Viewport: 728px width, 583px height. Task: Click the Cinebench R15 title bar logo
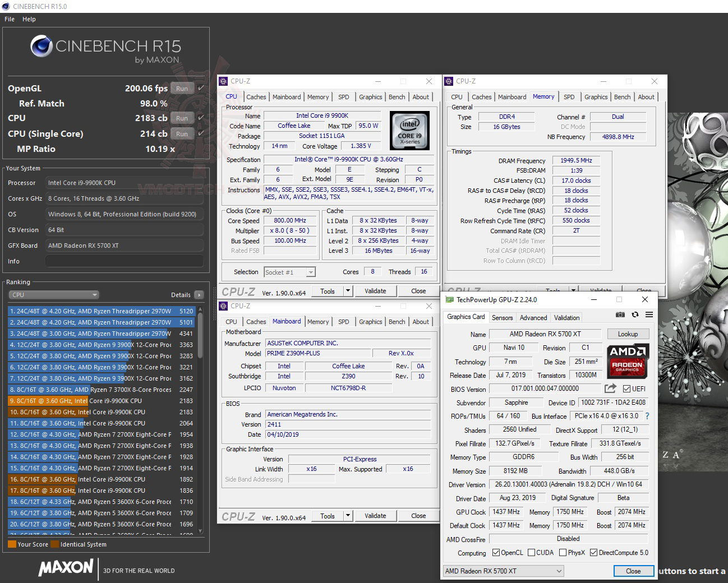click(6, 6)
